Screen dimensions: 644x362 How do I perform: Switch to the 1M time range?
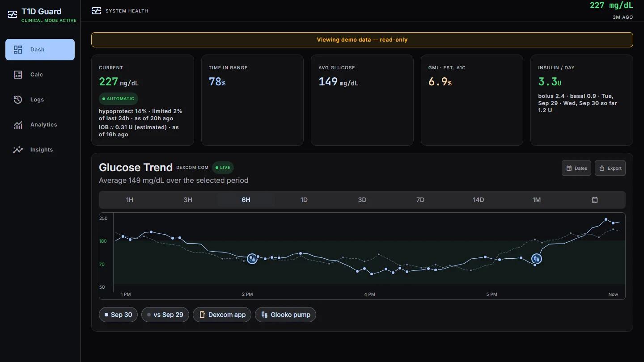537,200
